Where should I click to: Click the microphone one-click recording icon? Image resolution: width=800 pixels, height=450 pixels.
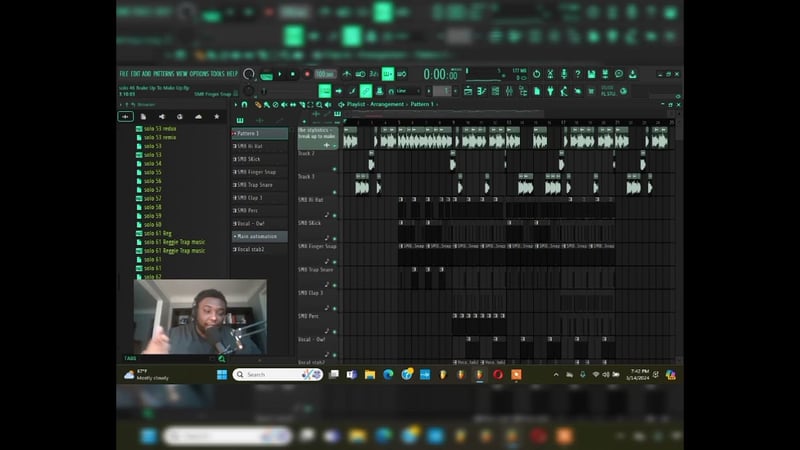tap(564, 74)
